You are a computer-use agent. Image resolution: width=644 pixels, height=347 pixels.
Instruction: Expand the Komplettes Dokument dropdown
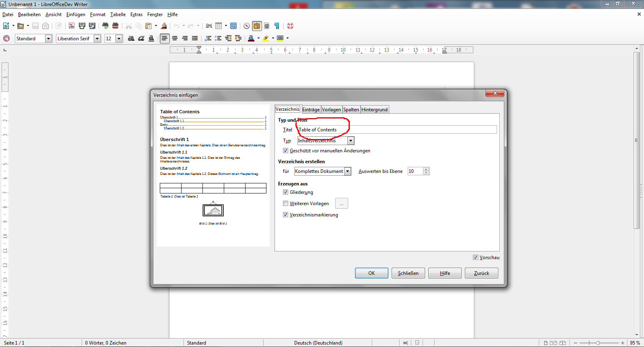pos(347,171)
